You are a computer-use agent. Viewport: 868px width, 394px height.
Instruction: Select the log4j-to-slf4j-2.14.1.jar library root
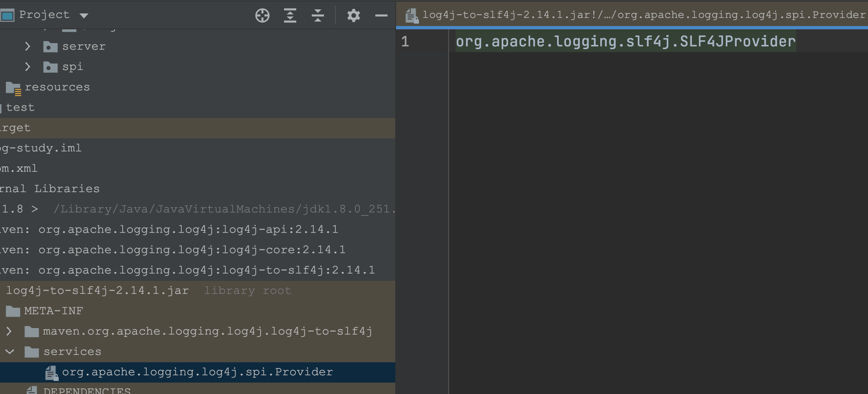pyautogui.click(x=198, y=291)
